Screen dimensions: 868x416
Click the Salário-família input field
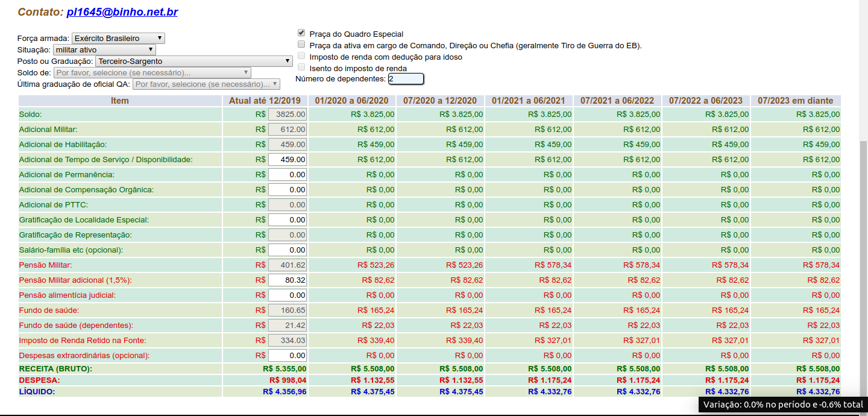(288, 250)
